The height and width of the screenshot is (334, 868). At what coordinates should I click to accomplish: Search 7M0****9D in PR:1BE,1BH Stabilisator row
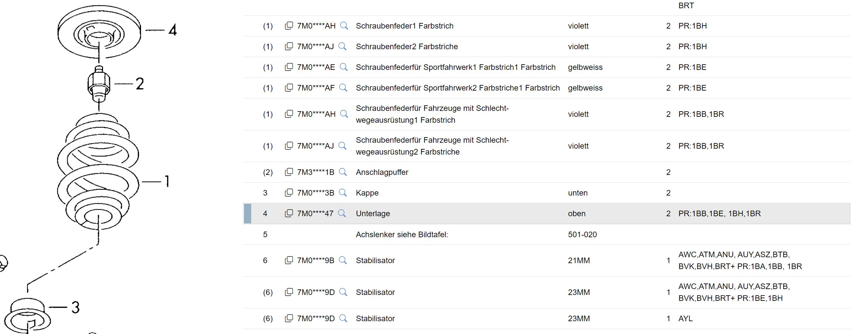pyautogui.click(x=343, y=293)
